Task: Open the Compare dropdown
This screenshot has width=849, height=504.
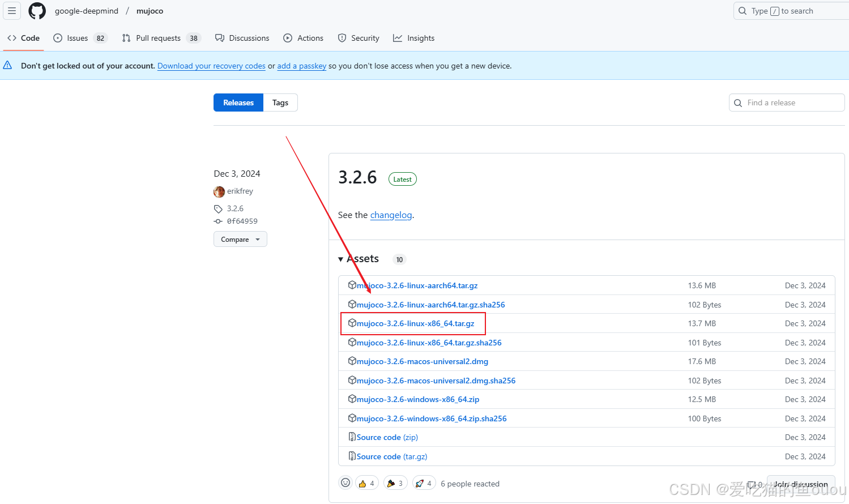Action: tap(240, 240)
